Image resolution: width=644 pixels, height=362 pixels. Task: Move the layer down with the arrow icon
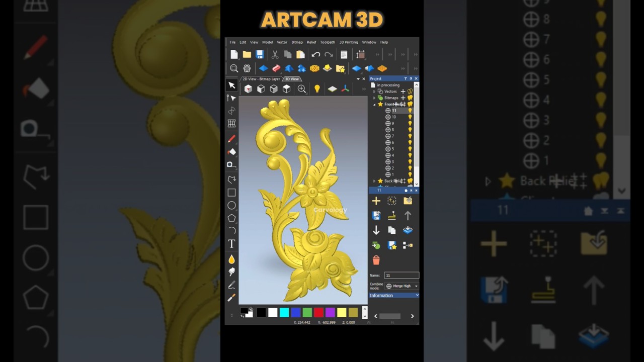point(376,230)
